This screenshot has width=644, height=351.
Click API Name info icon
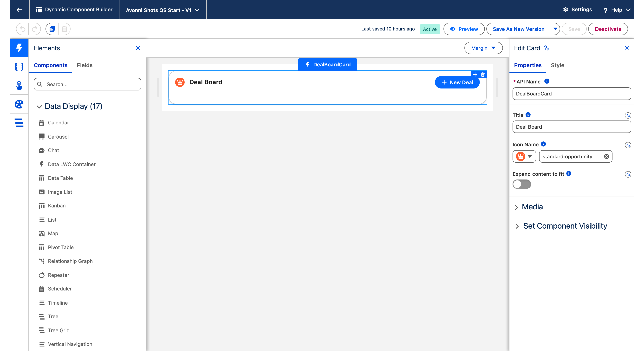[547, 81]
